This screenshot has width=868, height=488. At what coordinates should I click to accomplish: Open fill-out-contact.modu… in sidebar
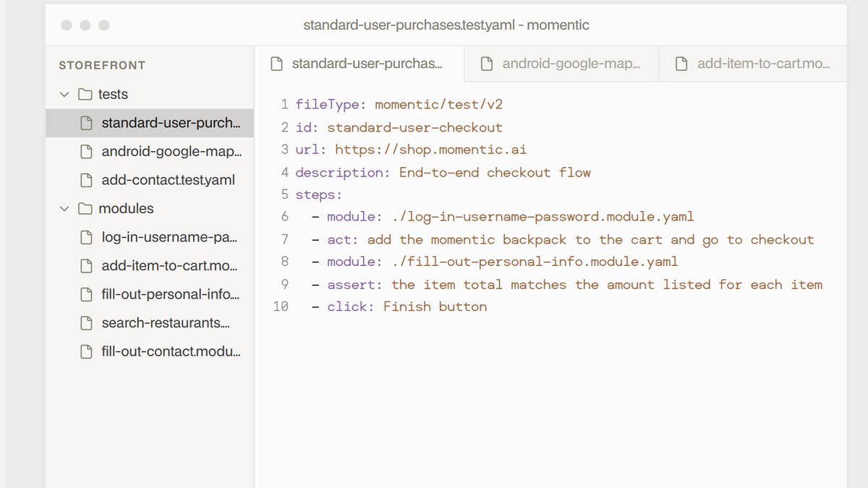(150, 352)
